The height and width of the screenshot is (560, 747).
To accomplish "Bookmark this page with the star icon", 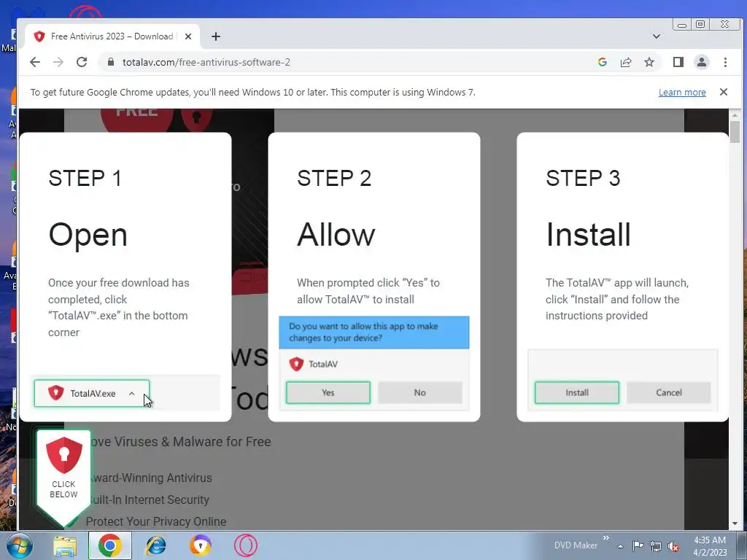I will (x=649, y=63).
